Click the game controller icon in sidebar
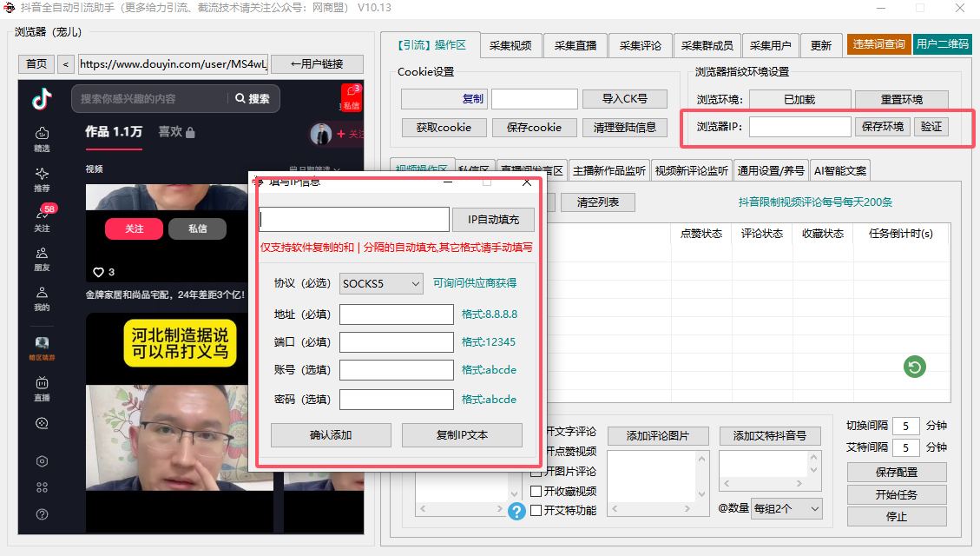Image resolution: width=980 pixels, height=556 pixels. coord(42,423)
